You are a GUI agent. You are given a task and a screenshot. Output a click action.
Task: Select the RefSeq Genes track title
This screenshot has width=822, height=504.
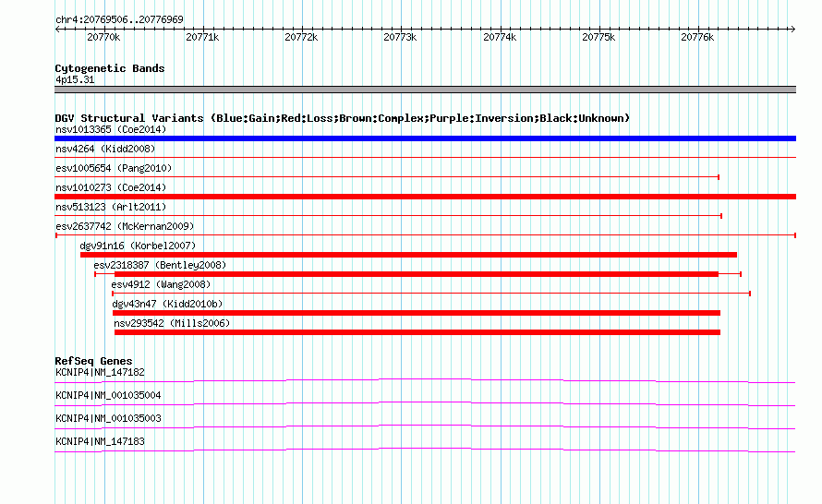[94, 361]
